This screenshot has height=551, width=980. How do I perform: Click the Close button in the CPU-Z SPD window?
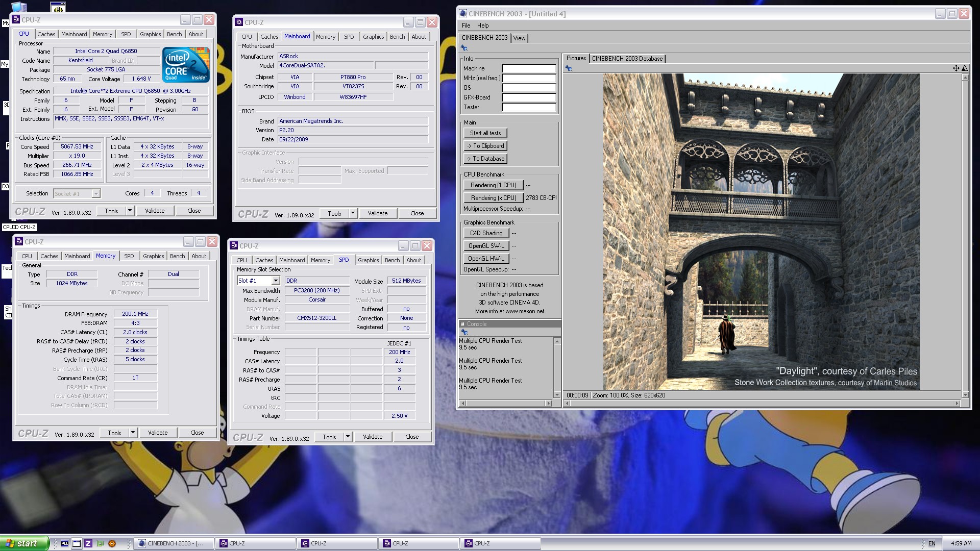click(x=412, y=437)
